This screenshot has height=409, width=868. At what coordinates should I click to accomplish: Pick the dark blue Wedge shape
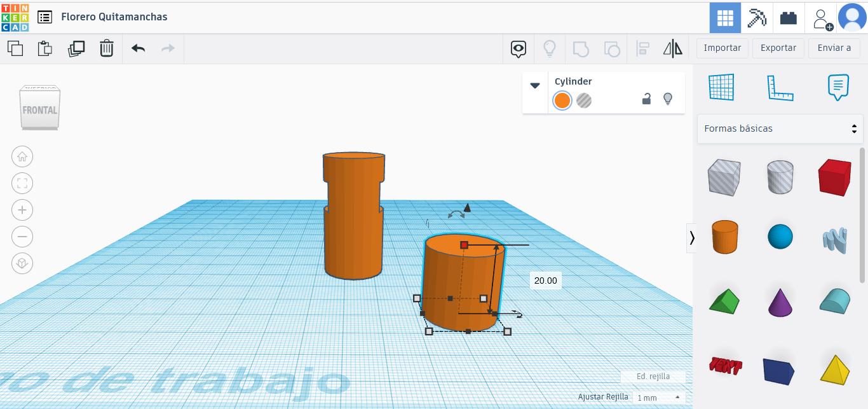click(779, 371)
